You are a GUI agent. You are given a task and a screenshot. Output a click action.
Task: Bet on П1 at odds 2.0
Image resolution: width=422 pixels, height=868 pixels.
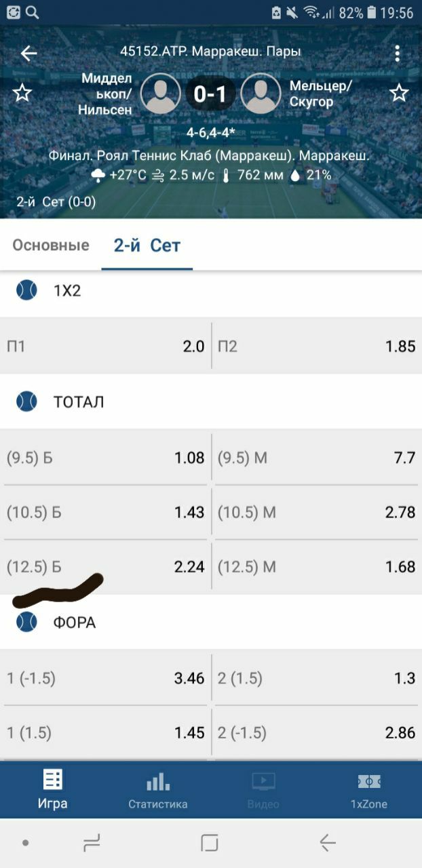[106, 347]
